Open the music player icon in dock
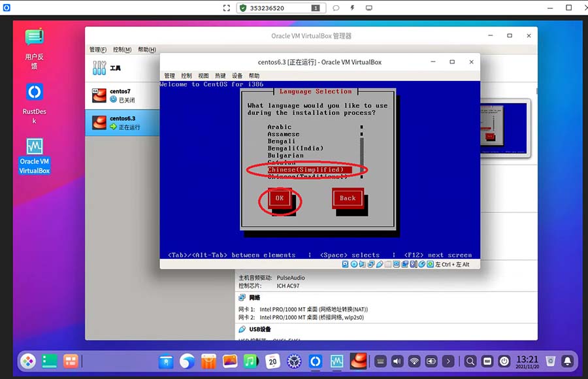Screen dimensions: 588x379 251,361
